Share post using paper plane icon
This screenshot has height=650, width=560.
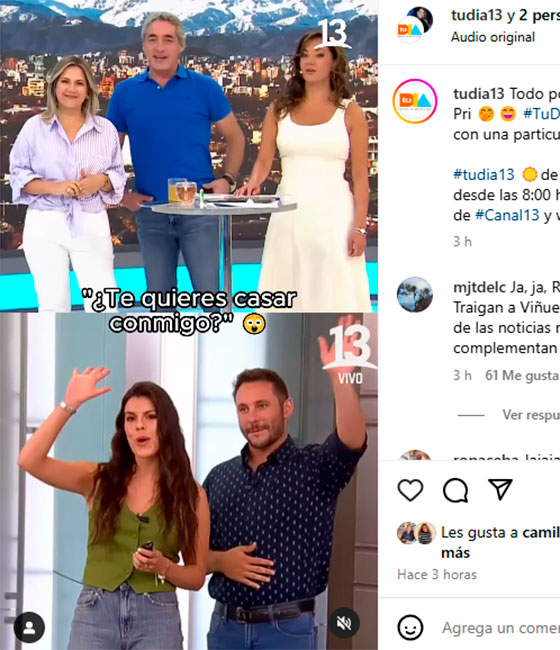pos(500,490)
